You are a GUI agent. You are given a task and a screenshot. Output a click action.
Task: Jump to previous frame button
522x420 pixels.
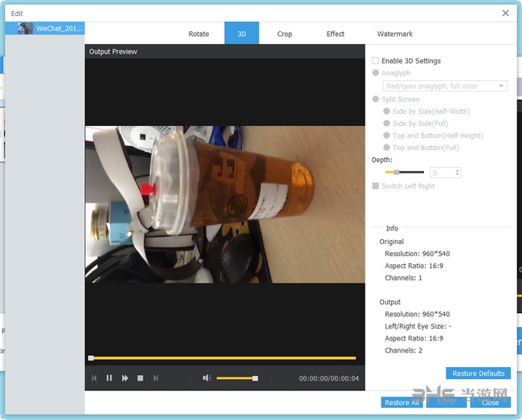point(94,378)
